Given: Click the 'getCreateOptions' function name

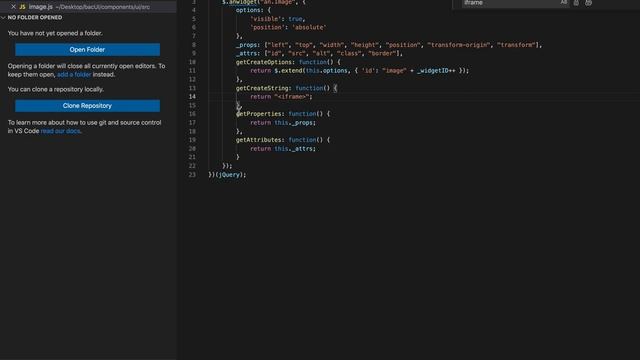Looking at the screenshot, I should [264, 62].
